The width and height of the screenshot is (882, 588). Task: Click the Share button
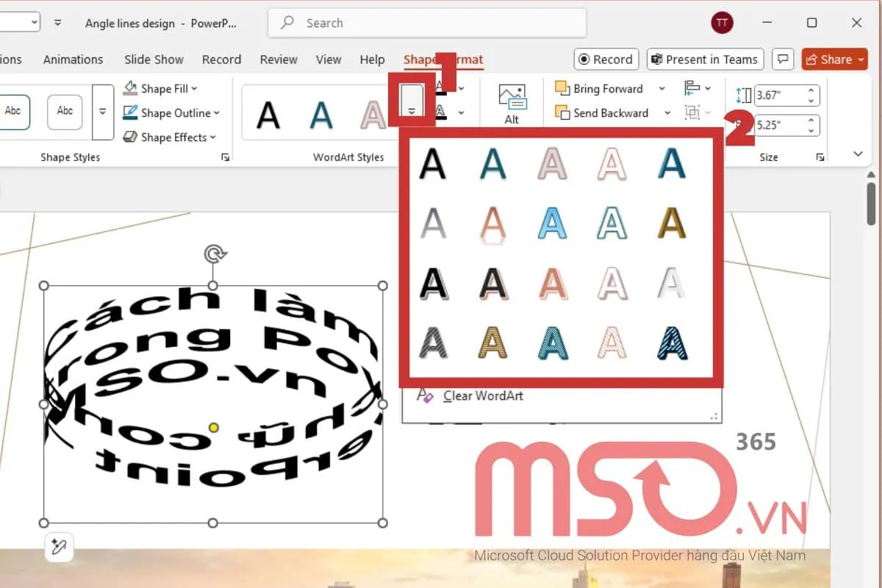coord(836,60)
